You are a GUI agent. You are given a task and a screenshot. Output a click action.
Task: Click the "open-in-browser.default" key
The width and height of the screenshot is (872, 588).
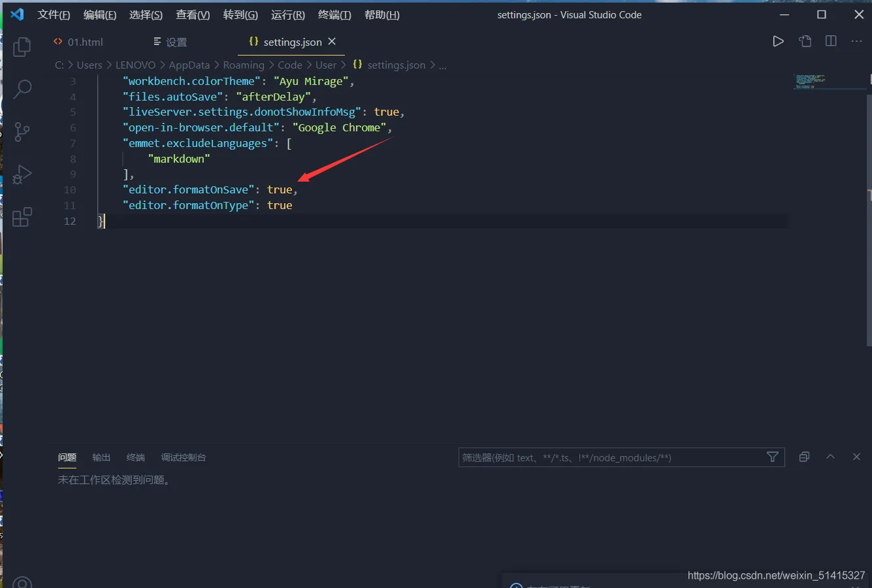coord(201,127)
